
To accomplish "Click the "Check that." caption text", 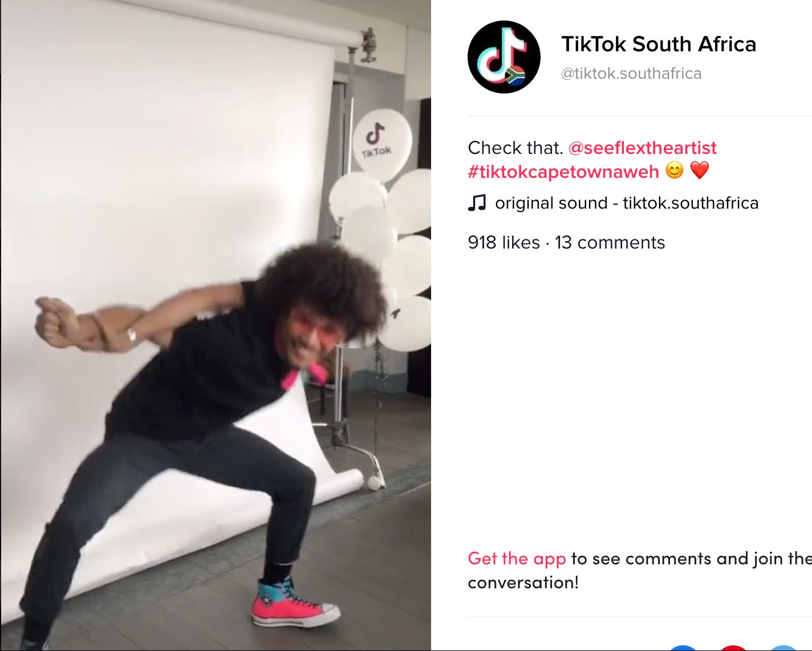I will (515, 148).
